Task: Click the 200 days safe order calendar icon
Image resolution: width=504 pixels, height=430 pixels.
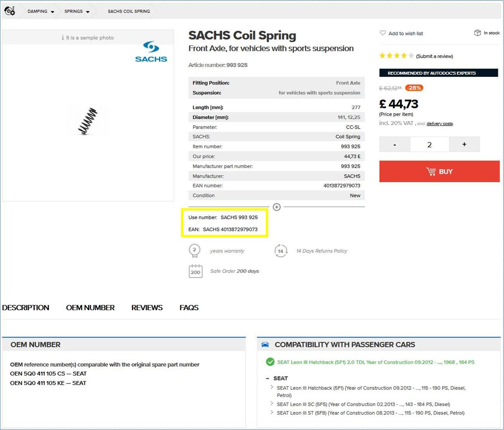Action: 195,271
